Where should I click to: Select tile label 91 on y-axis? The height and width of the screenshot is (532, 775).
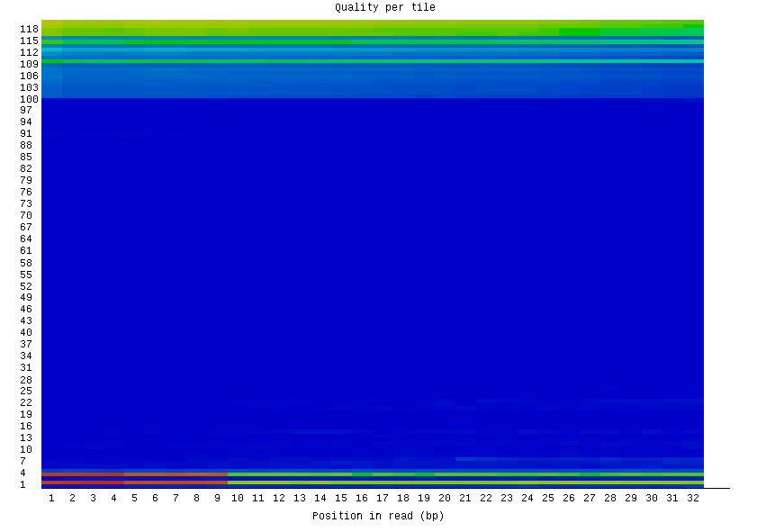26,134
